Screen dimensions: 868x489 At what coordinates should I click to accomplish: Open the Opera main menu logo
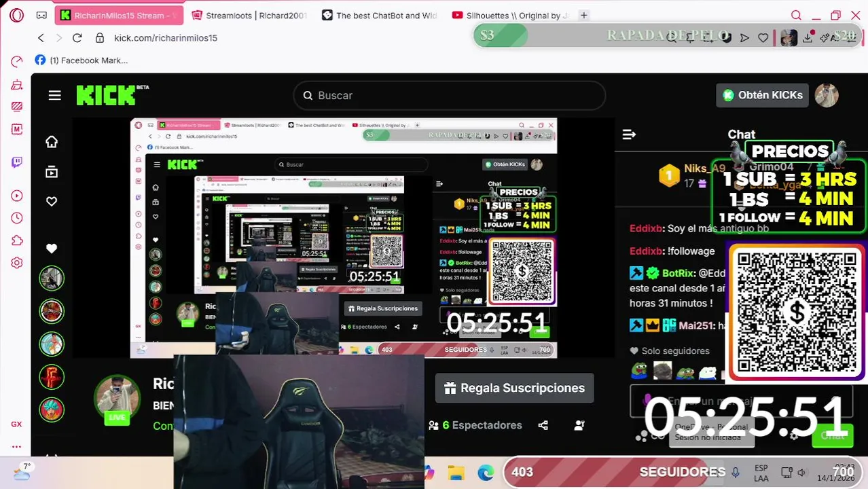(x=16, y=15)
